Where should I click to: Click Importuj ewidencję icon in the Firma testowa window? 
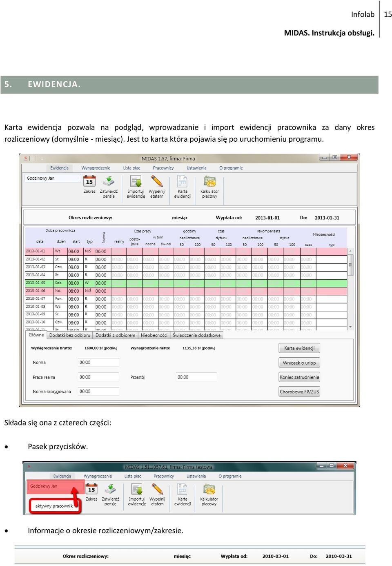click(x=137, y=489)
